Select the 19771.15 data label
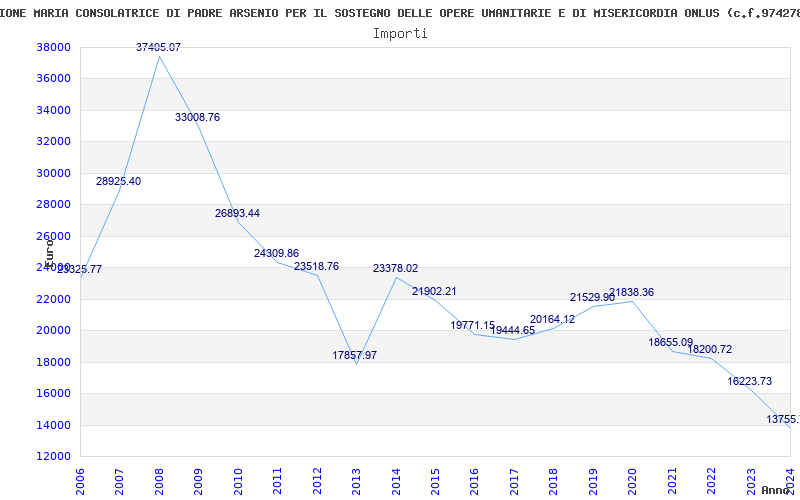 472,325
